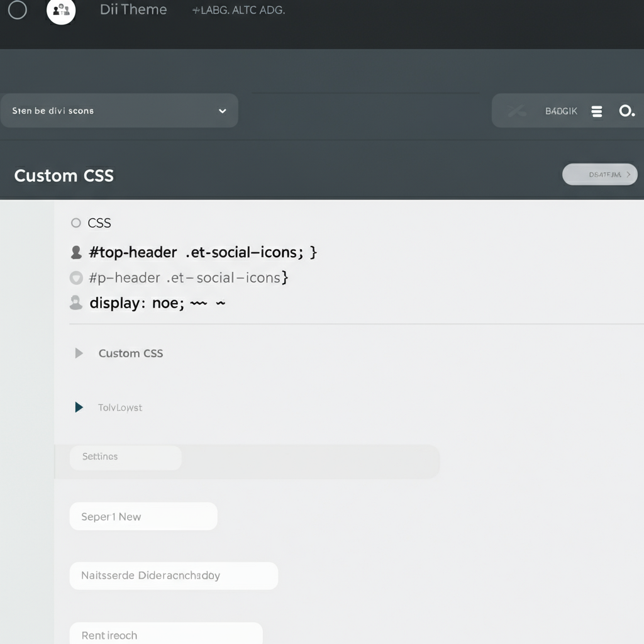Screen dimensions: 644x644
Task: Click the Settines field
Action: (126, 458)
